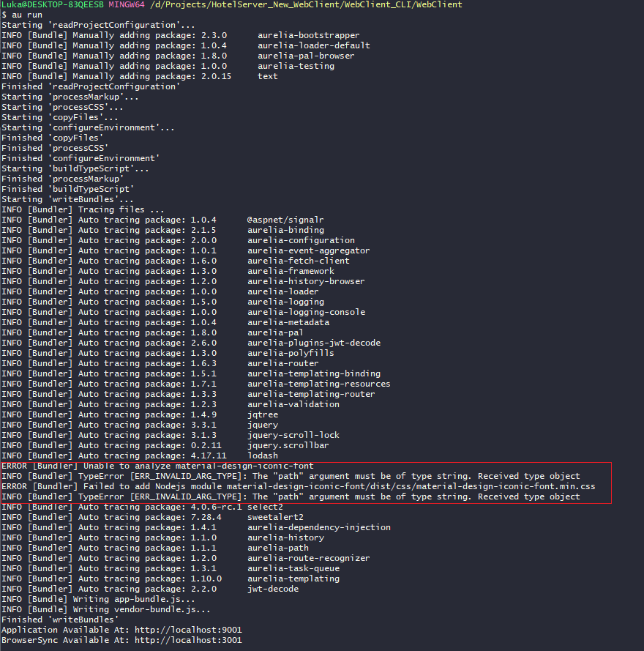Image resolution: width=644 pixels, height=651 pixels.
Task: Click the line Finished 'copyFiles'
Action: point(52,138)
